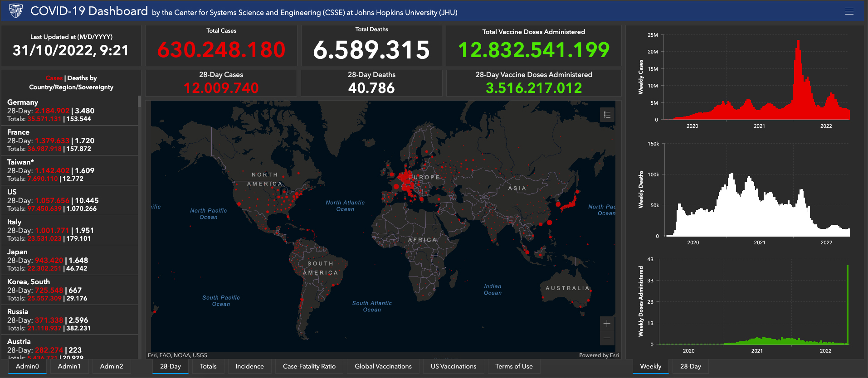Open the Terms of Use tab
Screen dimensions: 868x378
tap(514, 366)
